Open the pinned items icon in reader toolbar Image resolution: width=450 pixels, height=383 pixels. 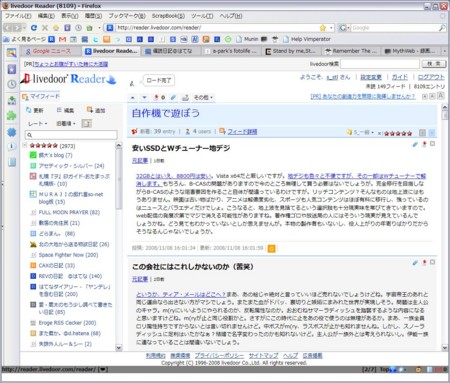[159, 98]
